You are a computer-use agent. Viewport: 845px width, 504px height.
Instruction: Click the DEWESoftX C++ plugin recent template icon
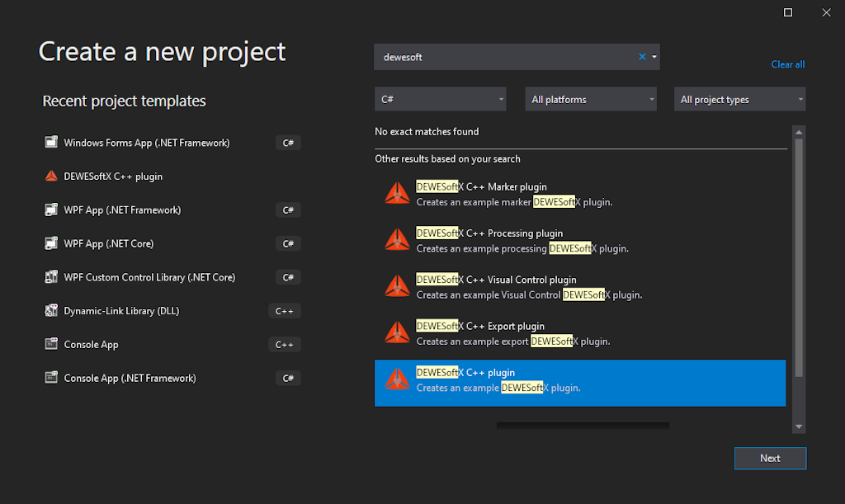51,176
